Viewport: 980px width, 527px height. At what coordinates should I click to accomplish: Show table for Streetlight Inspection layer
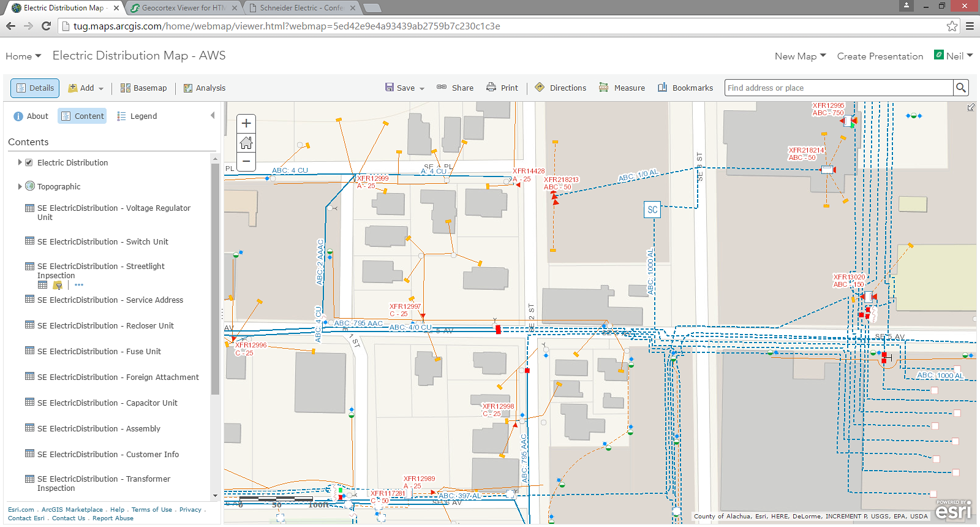pyautogui.click(x=43, y=285)
